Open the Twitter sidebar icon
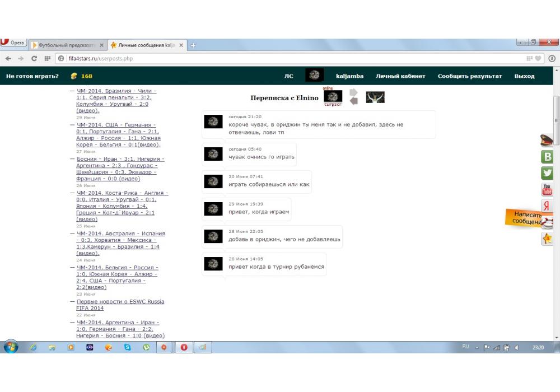The width and height of the screenshot is (560, 392). 547,174
